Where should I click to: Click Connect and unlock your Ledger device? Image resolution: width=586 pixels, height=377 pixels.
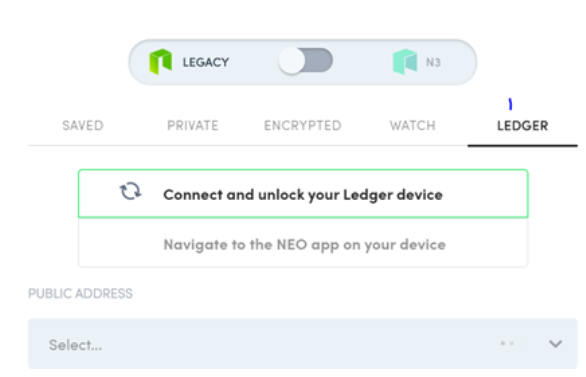(303, 194)
